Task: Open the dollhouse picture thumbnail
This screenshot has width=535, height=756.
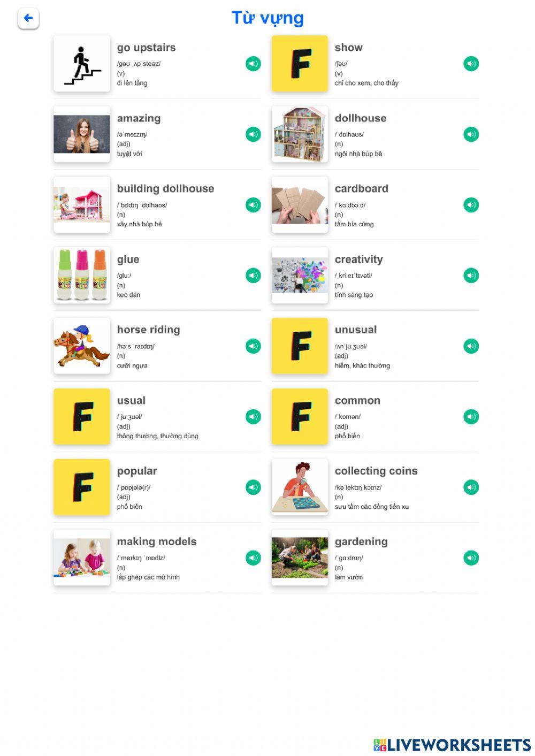Action: coord(300,134)
